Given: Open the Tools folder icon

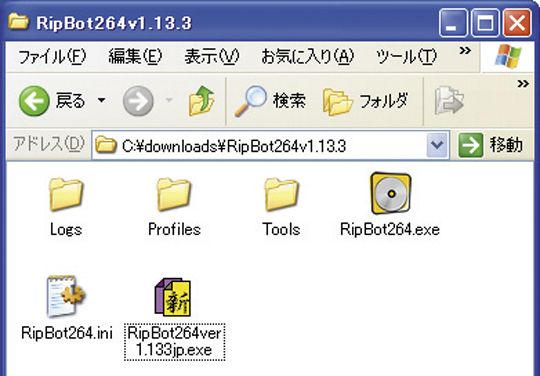Looking at the screenshot, I should click(x=282, y=194).
